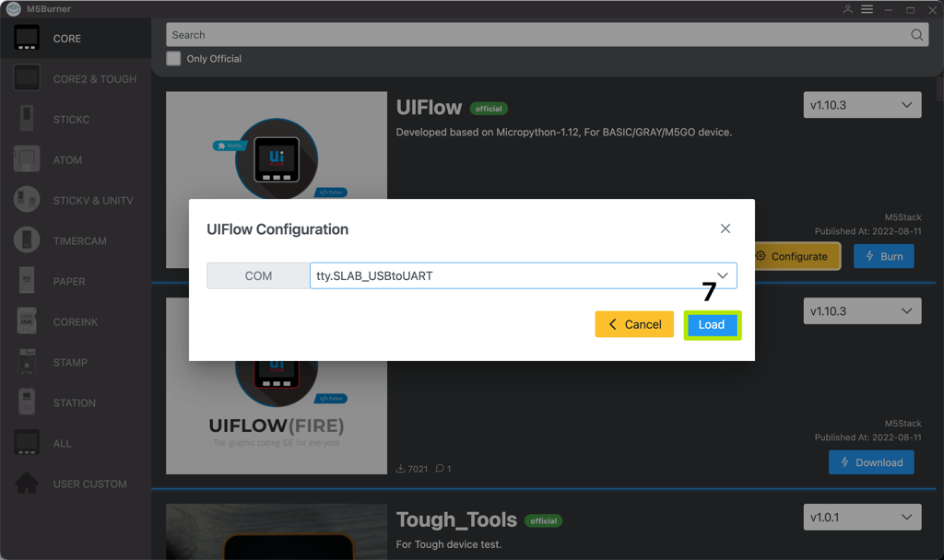
Task: Select the PAPER device icon
Action: [27, 280]
